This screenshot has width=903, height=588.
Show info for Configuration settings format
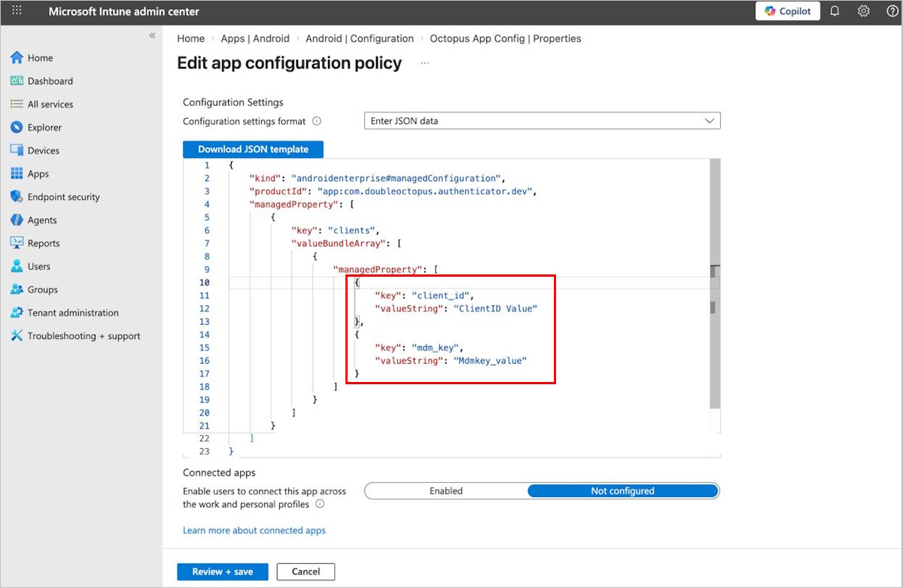[x=317, y=121]
